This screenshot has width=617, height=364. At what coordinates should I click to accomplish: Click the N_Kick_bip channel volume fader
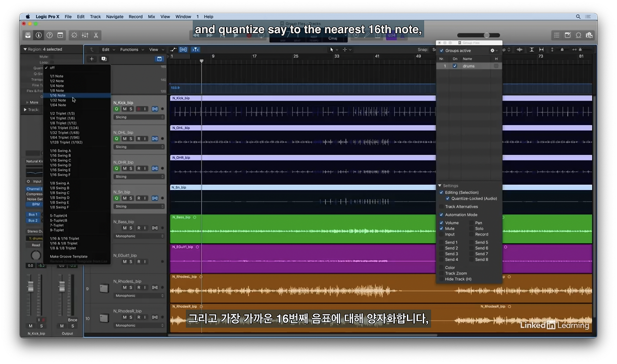[x=31, y=287]
